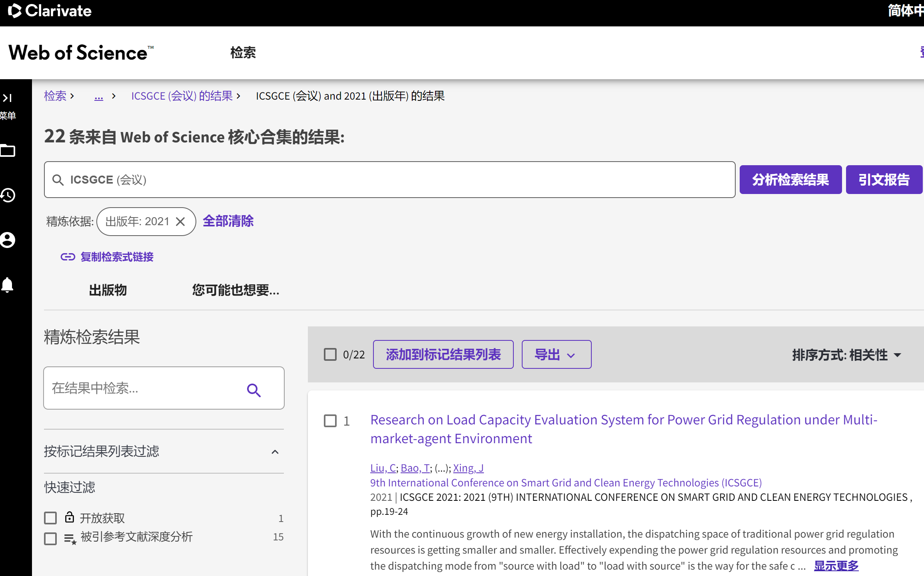Tick the 开放获取 checkbox
The image size is (924, 576).
pos(50,518)
